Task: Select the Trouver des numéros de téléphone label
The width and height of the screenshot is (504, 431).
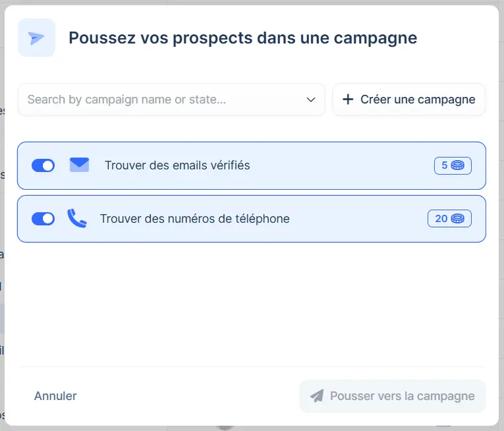Action: click(194, 219)
